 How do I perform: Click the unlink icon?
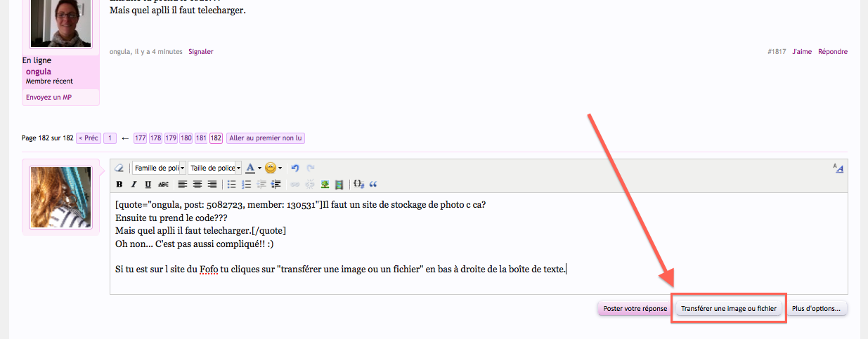tap(310, 185)
